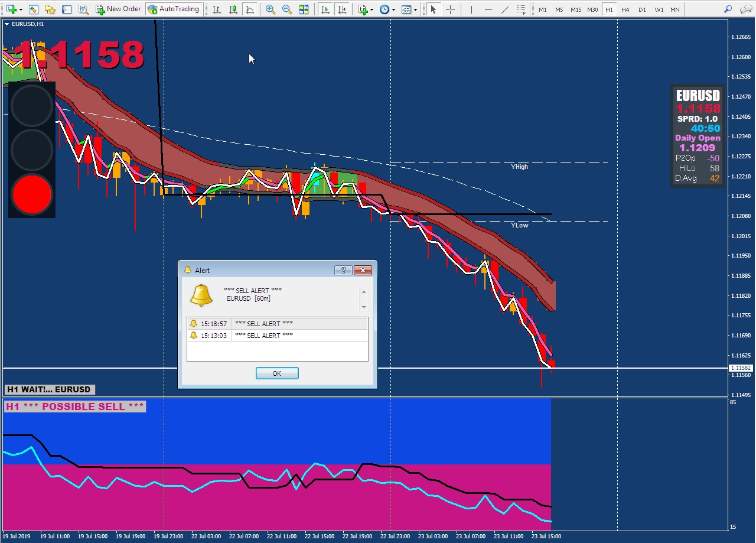This screenshot has height=543, width=756.
Task: Toggle the AutoTrading button
Action: (x=173, y=9)
